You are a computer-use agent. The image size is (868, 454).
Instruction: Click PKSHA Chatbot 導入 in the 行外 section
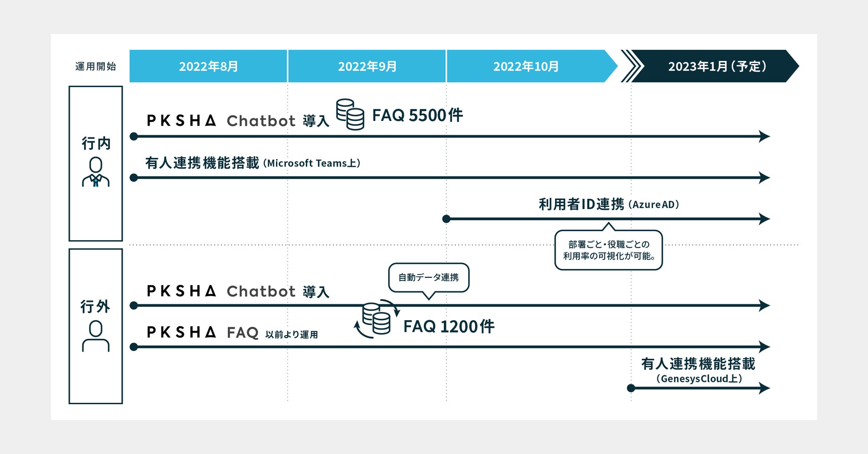point(238,291)
